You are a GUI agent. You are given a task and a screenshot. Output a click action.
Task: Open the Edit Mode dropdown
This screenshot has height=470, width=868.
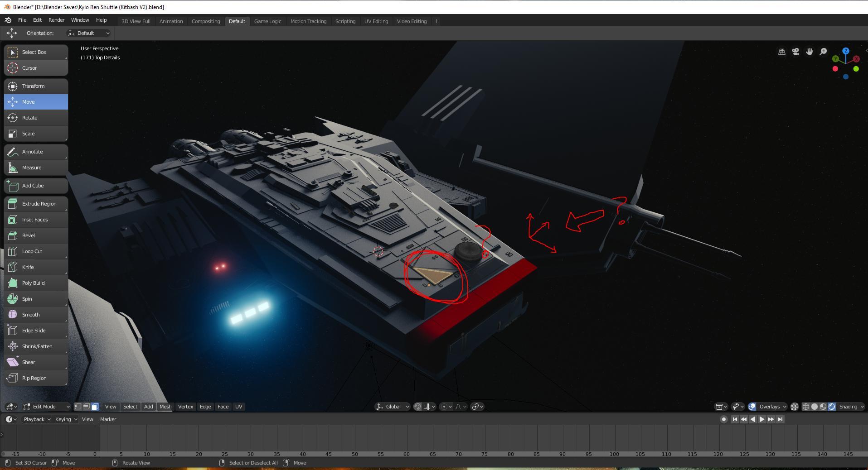[x=47, y=407]
